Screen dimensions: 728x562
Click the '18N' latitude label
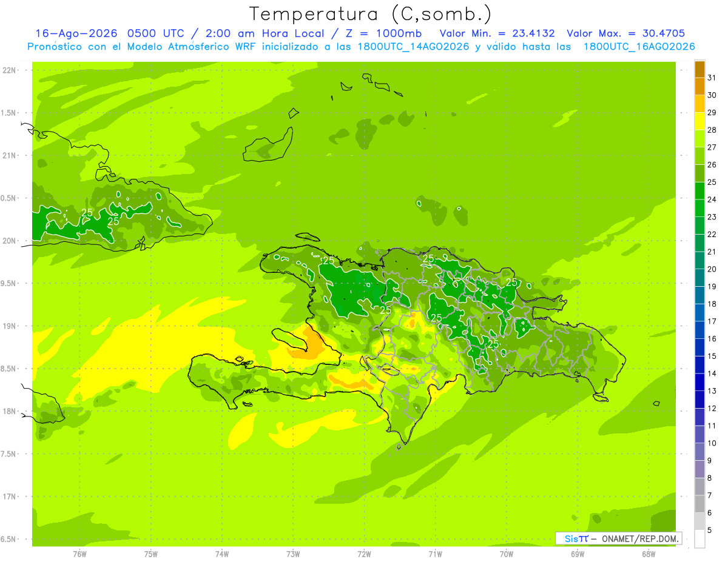pos(9,411)
